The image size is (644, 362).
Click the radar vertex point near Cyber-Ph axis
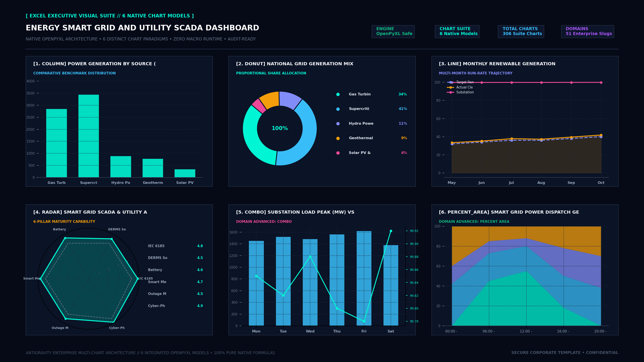(114, 322)
